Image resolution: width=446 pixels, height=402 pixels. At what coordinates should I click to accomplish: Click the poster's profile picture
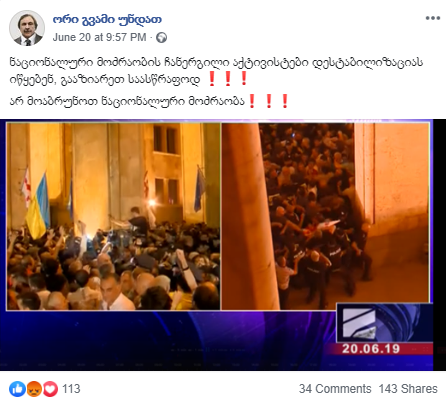click(x=27, y=28)
